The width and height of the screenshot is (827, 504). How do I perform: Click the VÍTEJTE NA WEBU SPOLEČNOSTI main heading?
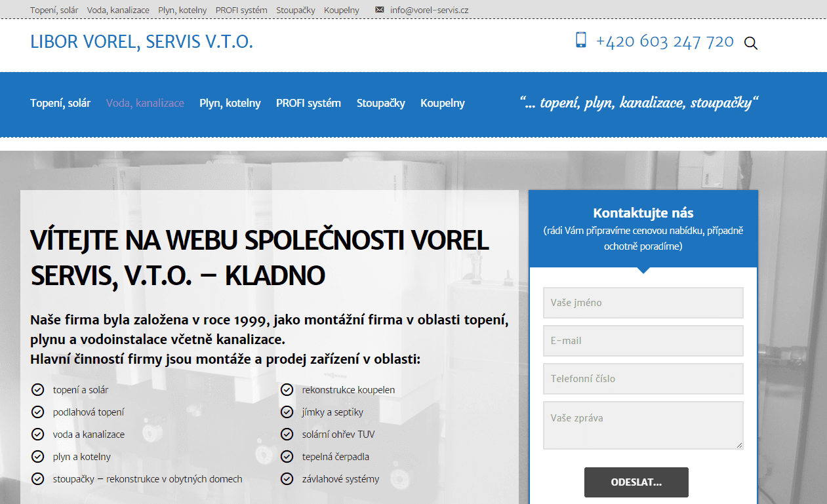coord(260,258)
